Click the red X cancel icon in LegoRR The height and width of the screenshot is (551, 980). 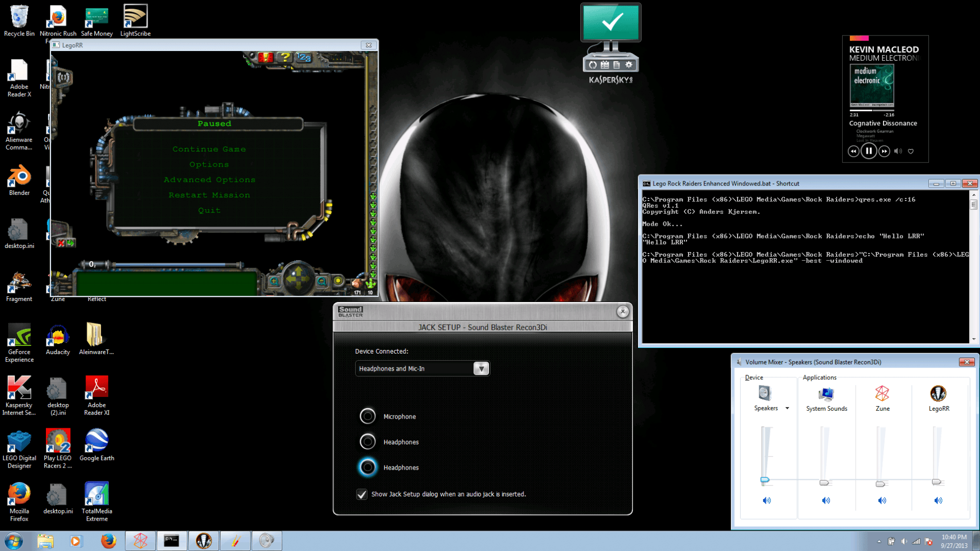tap(61, 243)
